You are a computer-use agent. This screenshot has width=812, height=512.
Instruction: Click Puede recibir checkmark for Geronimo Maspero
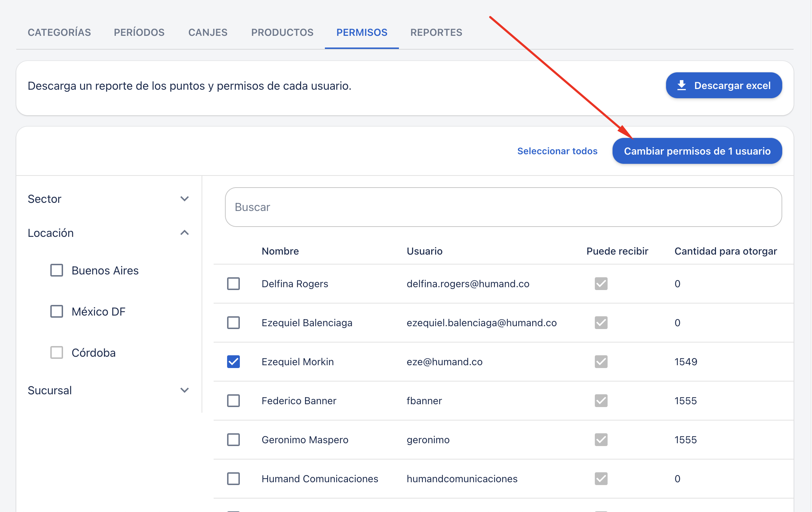coord(601,440)
